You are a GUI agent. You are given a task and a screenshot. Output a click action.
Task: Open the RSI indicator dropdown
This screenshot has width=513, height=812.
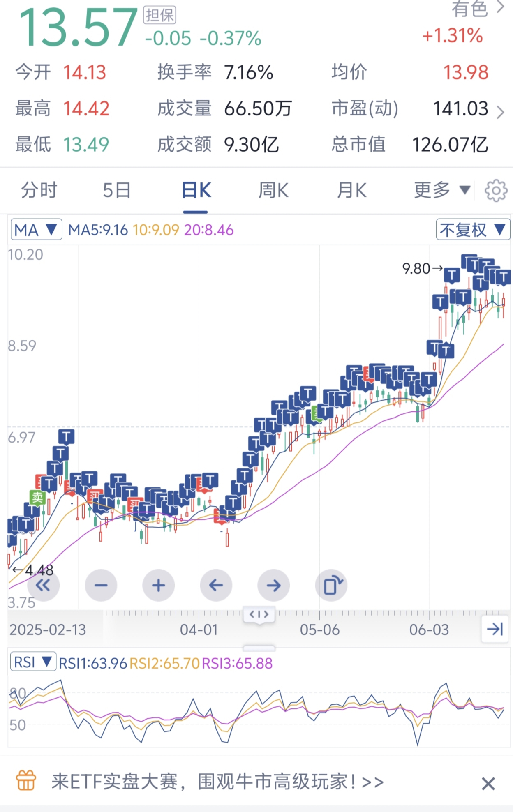[x=33, y=662]
